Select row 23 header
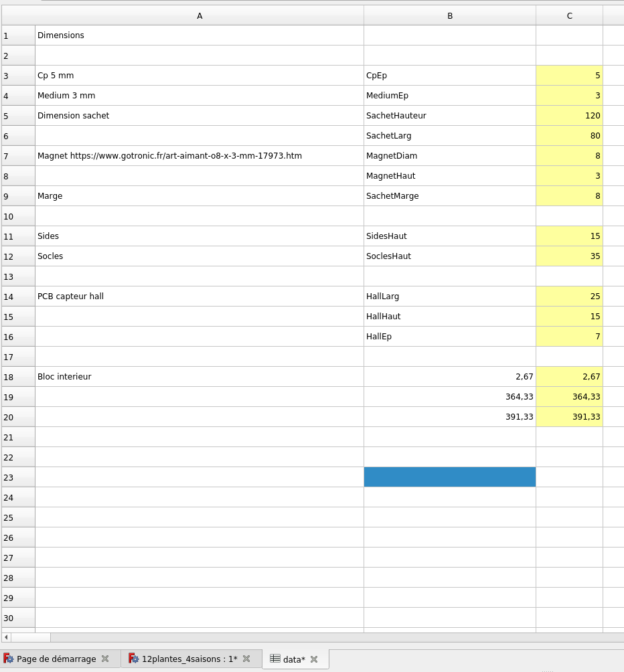 [x=18, y=477]
